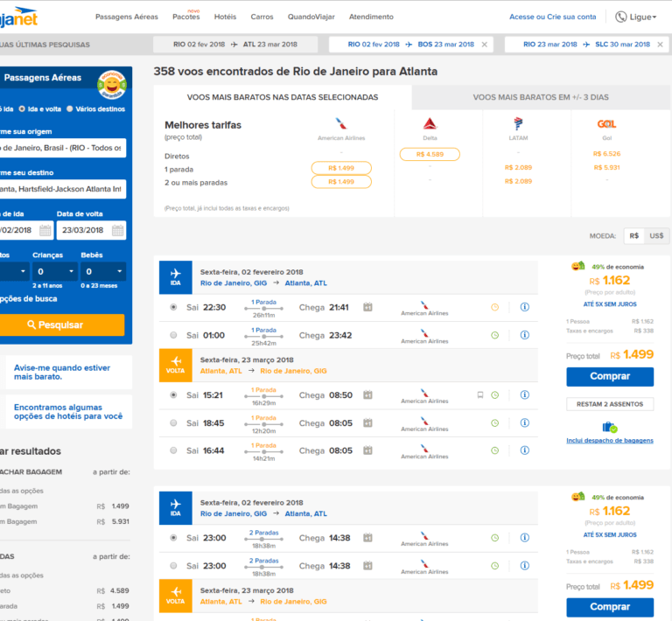The height and width of the screenshot is (621, 672).
Task: Open the Hotéis menu item
Action: [225, 17]
